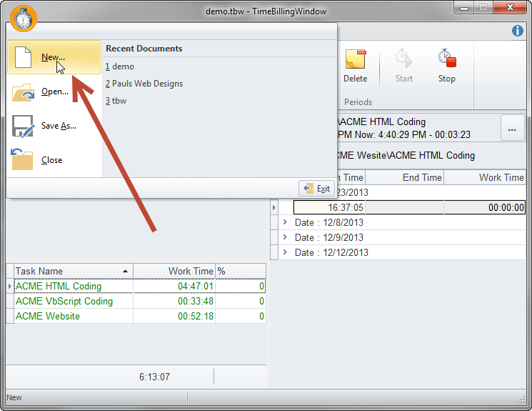Click the 16:37:05 time cell
Viewport: 532px width, 411px height.
(x=330, y=207)
